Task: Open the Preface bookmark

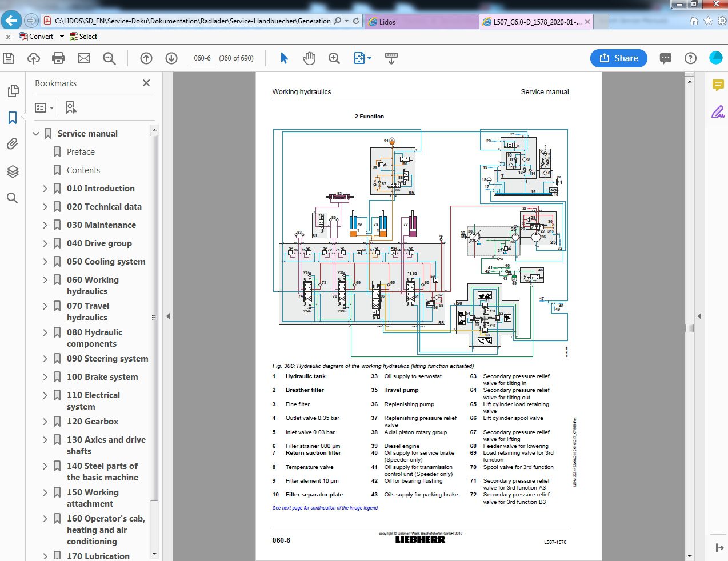Action: (81, 152)
